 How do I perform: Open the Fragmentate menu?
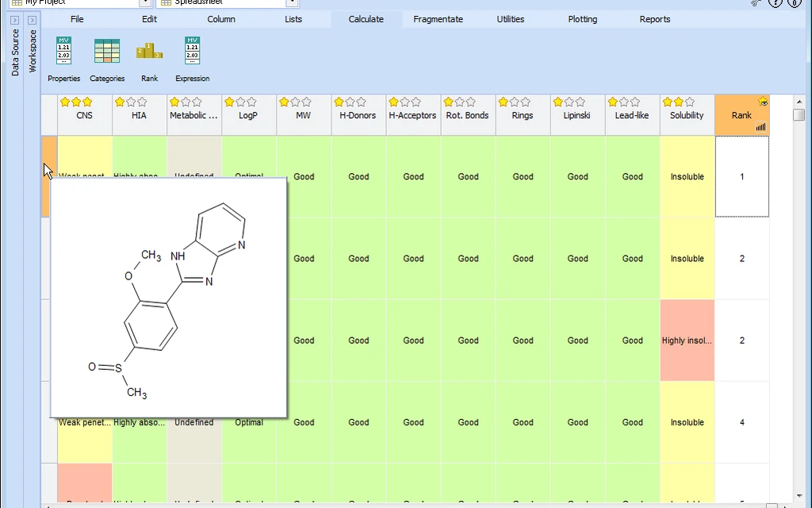tap(438, 19)
